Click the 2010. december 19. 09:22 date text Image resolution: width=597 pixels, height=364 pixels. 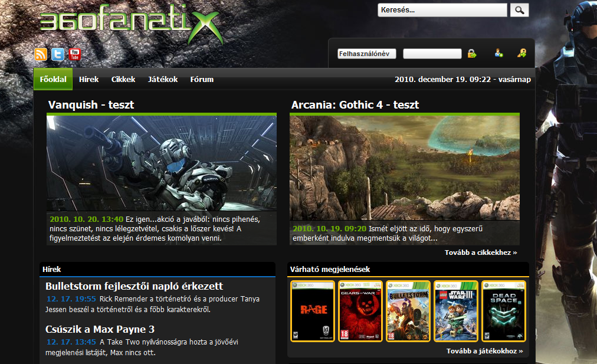[x=462, y=79]
